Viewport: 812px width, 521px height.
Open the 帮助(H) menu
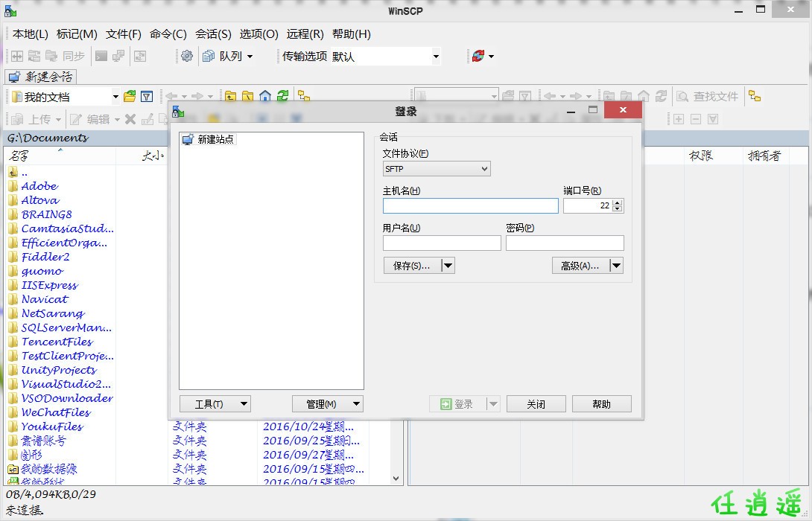351,34
